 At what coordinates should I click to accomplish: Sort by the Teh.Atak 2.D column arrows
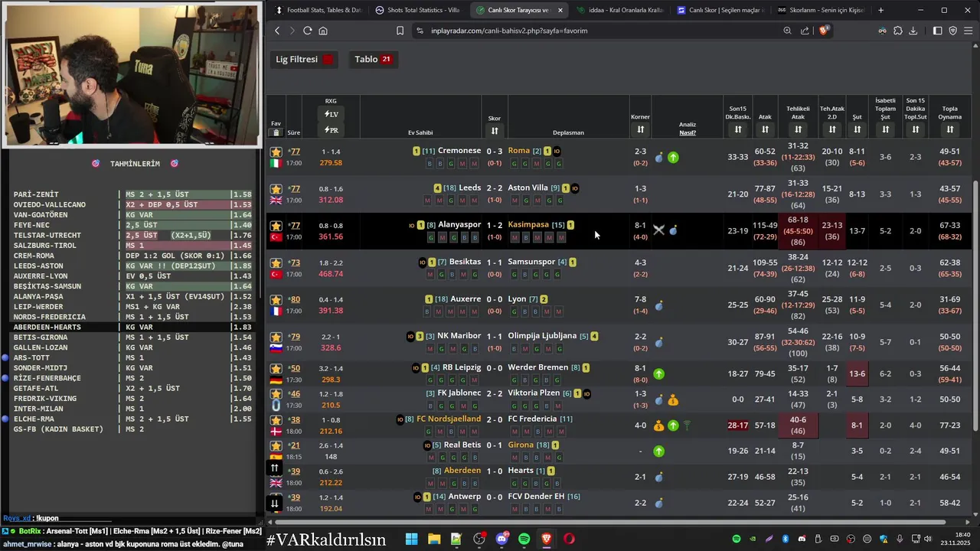tap(832, 130)
